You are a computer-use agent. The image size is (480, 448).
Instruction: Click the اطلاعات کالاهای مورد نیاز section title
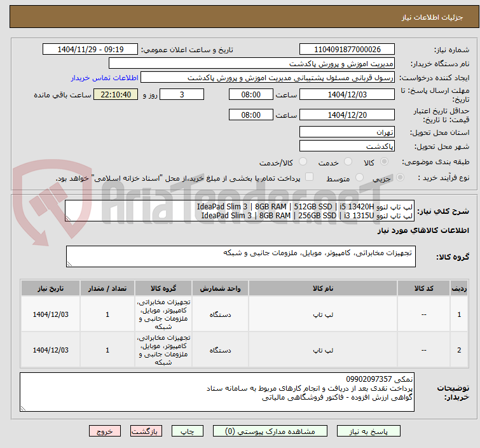pos(423,230)
